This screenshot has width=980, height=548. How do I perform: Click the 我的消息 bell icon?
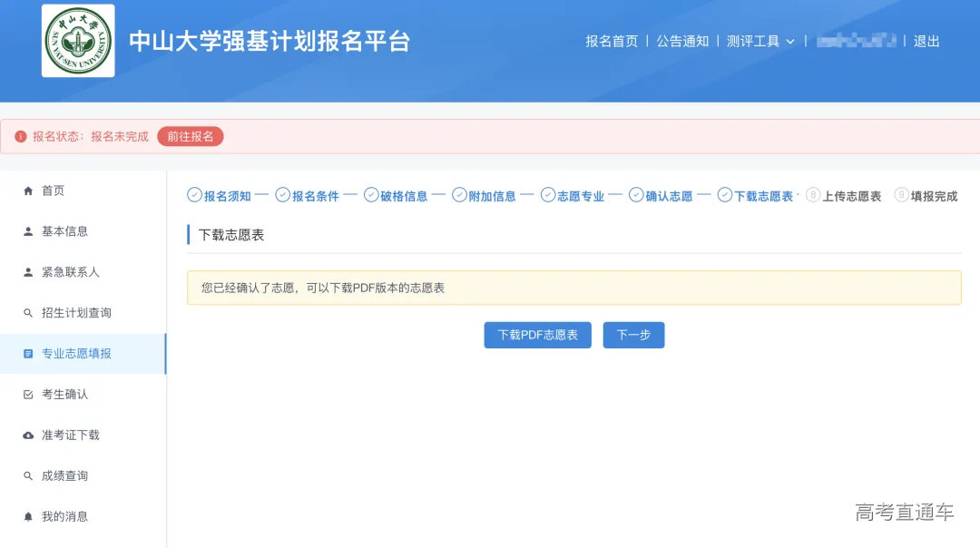30,516
